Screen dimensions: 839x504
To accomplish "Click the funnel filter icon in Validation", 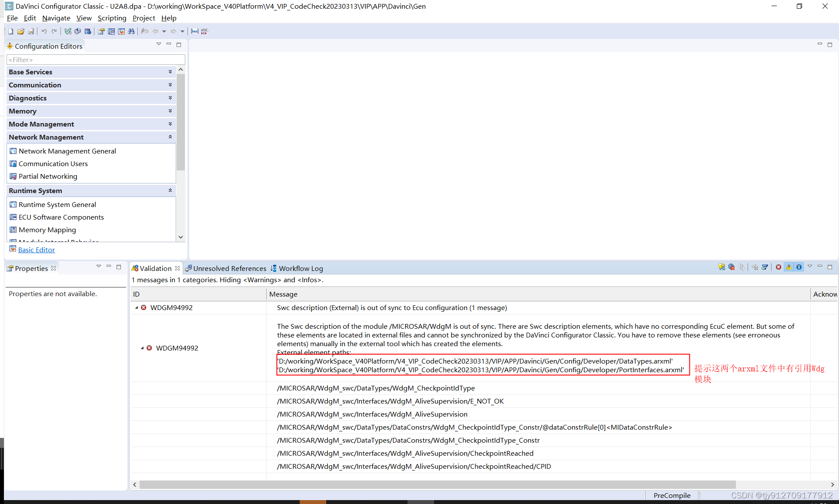I will tap(765, 267).
